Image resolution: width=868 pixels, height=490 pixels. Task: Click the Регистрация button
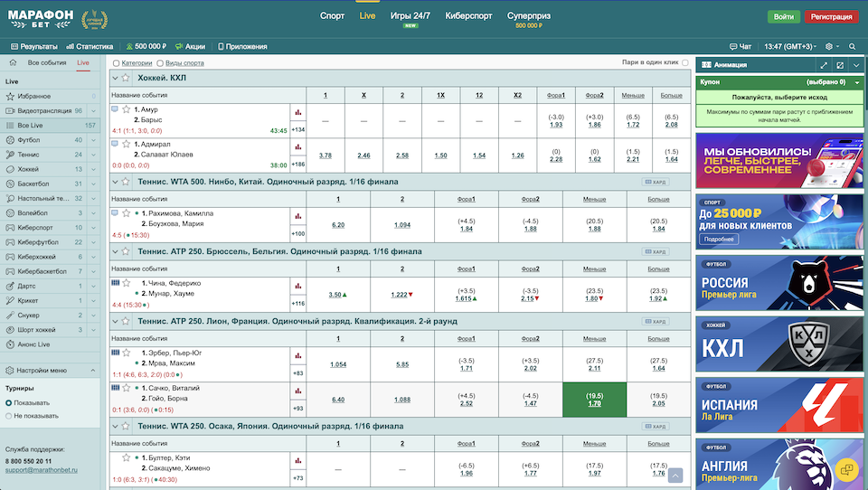(x=831, y=16)
